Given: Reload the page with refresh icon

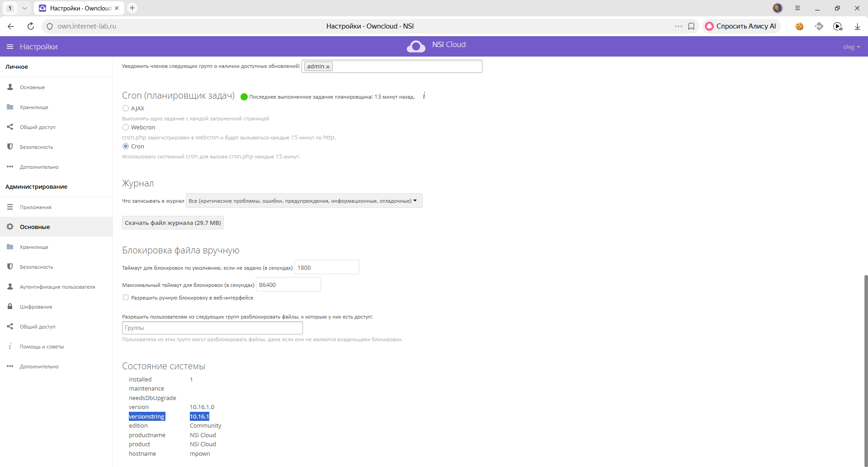Looking at the screenshot, I should pos(31,26).
